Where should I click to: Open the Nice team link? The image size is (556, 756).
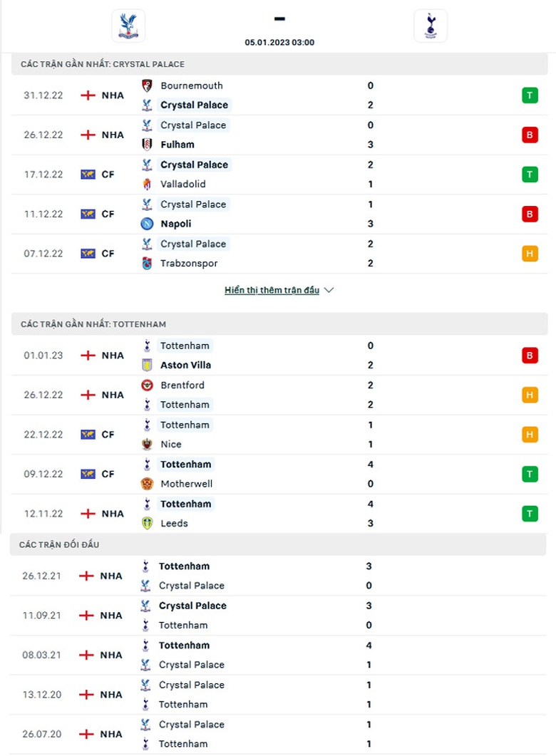click(171, 445)
